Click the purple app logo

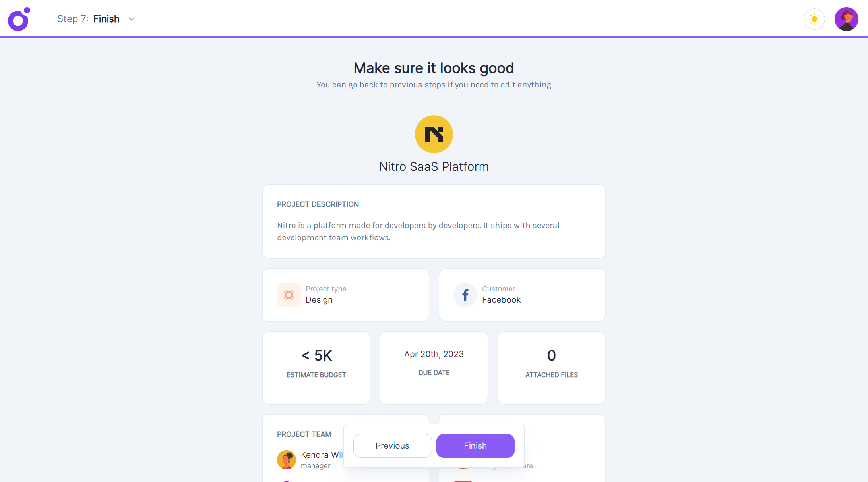[19, 19]
